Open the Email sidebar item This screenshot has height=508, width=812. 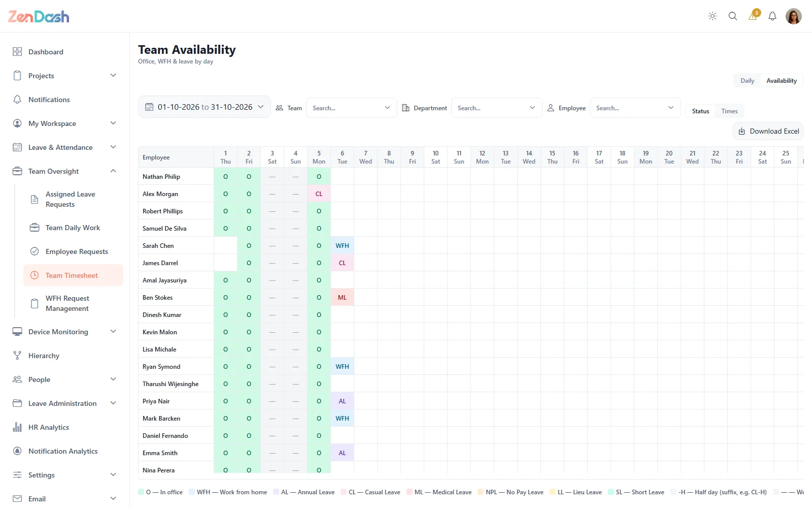pyautogui.click(x=65, y=499)
